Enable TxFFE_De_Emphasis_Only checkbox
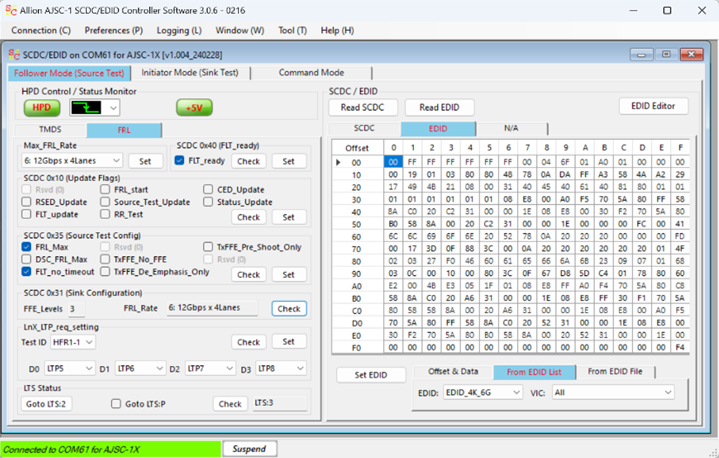Screen dimensions: 719x458 pos(105,271)
